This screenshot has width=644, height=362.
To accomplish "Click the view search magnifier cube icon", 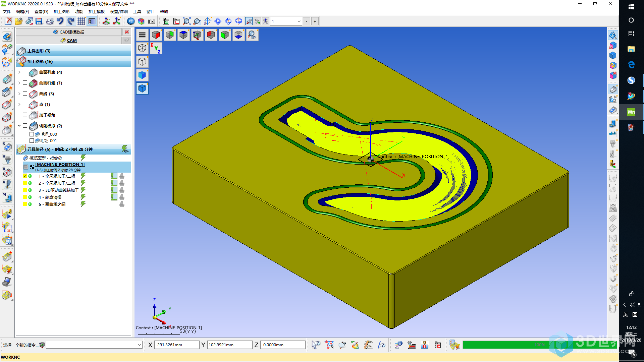I will point(252,35).
